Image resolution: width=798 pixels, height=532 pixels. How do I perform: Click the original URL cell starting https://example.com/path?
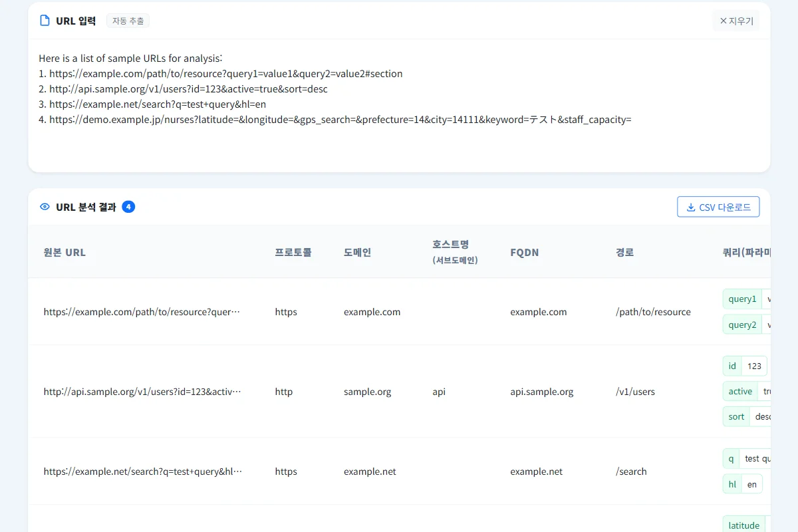point(142,312)
